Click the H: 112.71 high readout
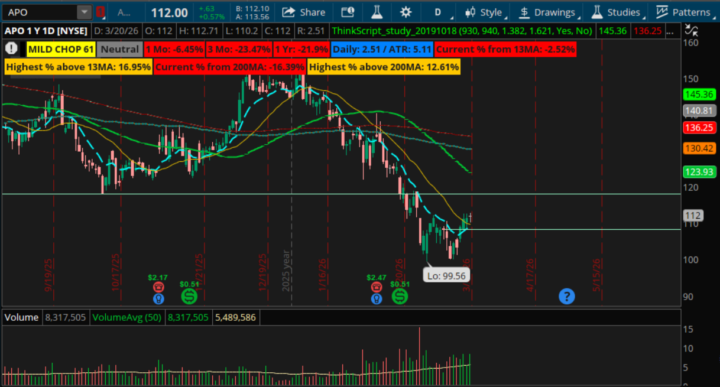720x387 pixels. click(x=198, y=31)
